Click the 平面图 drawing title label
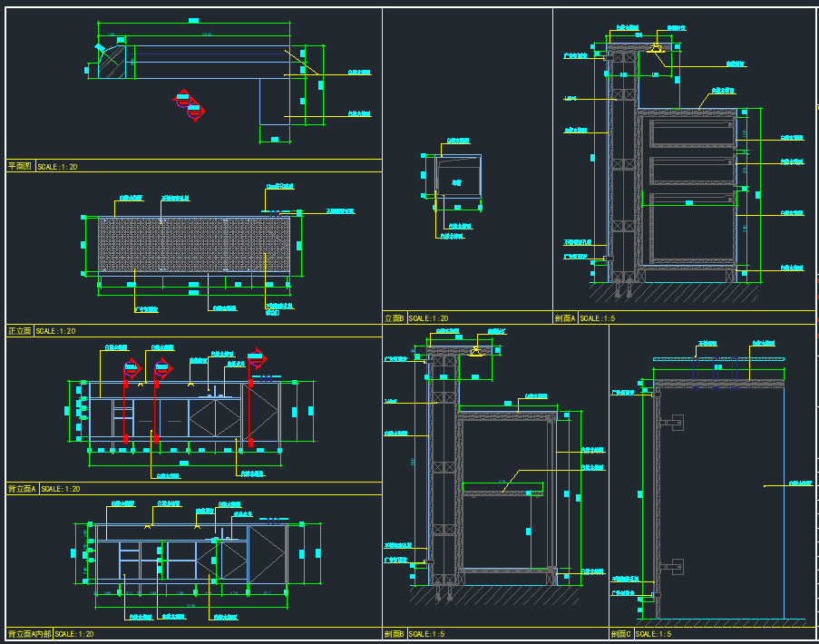 [20, 166]
